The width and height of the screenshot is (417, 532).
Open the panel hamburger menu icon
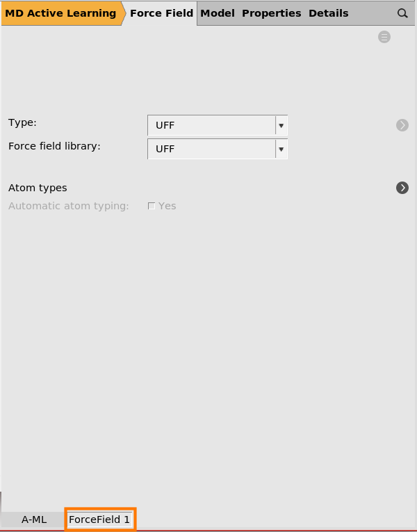click(384, 37)
